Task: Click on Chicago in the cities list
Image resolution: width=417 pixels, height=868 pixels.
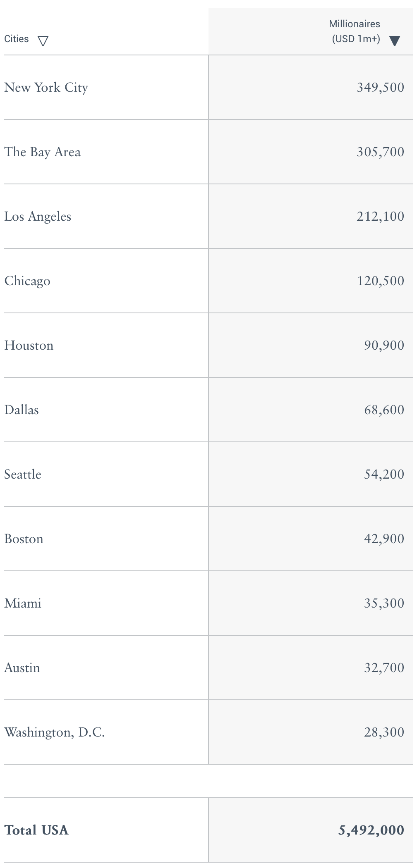Action: 27,281
